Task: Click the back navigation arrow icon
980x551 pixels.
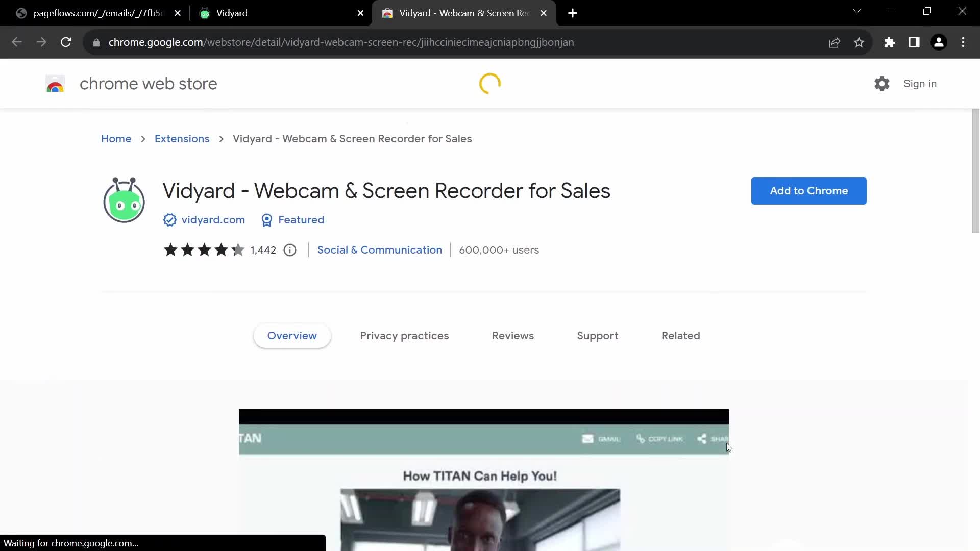Action: pos(17,42)
